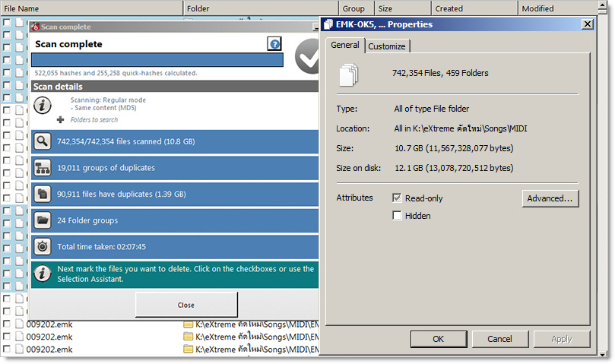Click the Properties dialog title bar icon
615x364 pixels.
coord(328,24)
